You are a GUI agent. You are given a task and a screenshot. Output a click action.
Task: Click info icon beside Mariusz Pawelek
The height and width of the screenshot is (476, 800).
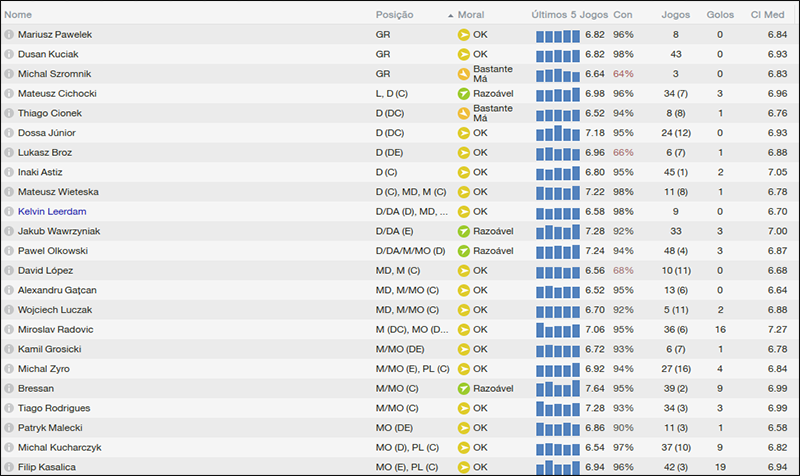[10, 34]
